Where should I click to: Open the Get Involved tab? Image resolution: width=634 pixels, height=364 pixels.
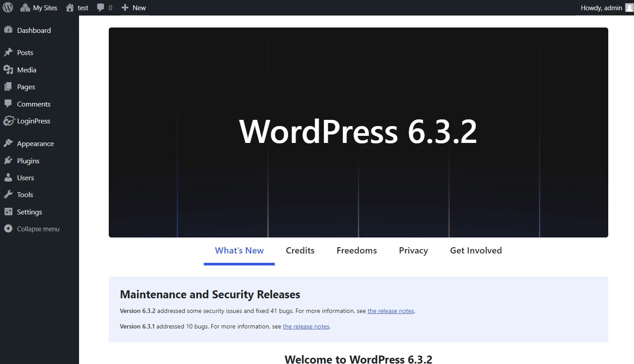tap(476, 250)
